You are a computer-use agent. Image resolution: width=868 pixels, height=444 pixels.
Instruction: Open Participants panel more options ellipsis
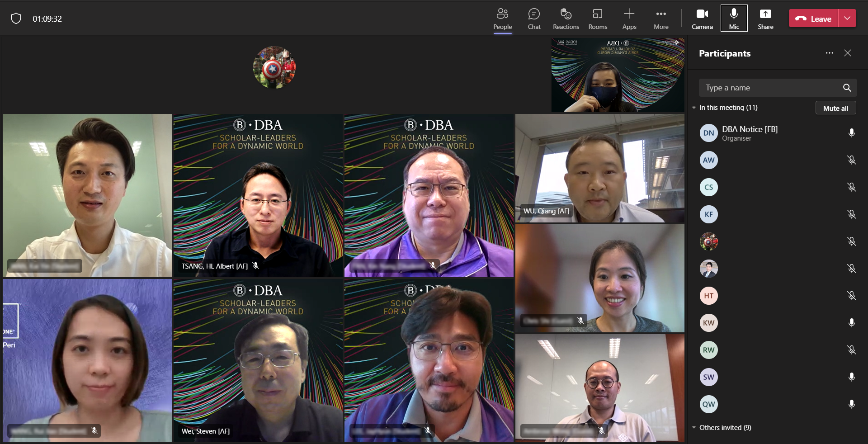(829, 53)
